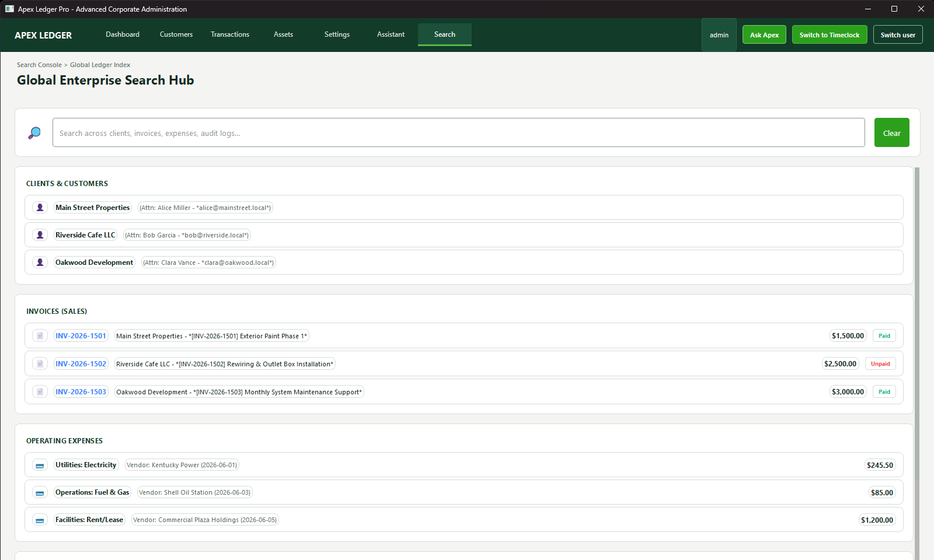The image size is (934, 560).
Task: Click document icon beside INV-2026-1501
Action: [40, 336]
